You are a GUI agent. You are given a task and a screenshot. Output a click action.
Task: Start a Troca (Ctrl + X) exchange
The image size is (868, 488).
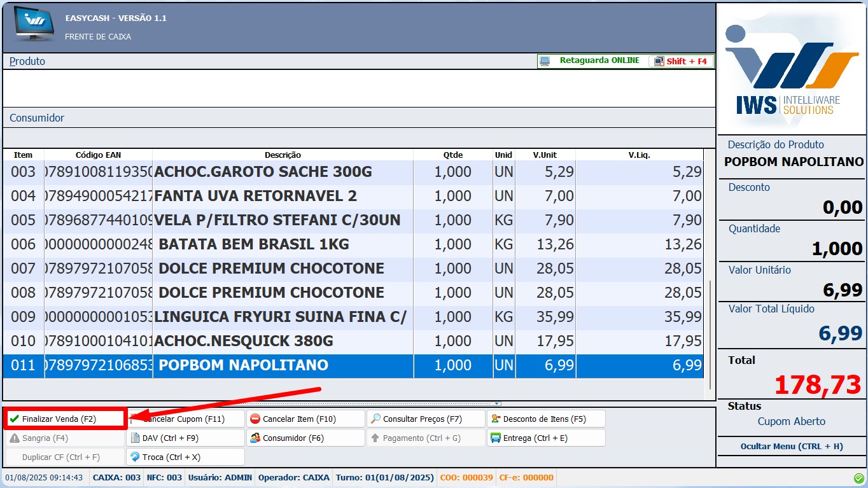(185, 457)
